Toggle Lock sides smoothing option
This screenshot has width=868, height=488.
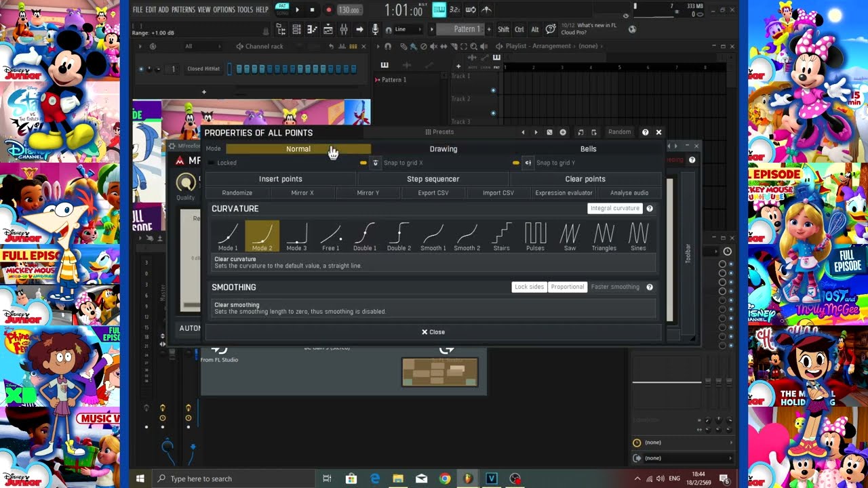click(529, 287)
